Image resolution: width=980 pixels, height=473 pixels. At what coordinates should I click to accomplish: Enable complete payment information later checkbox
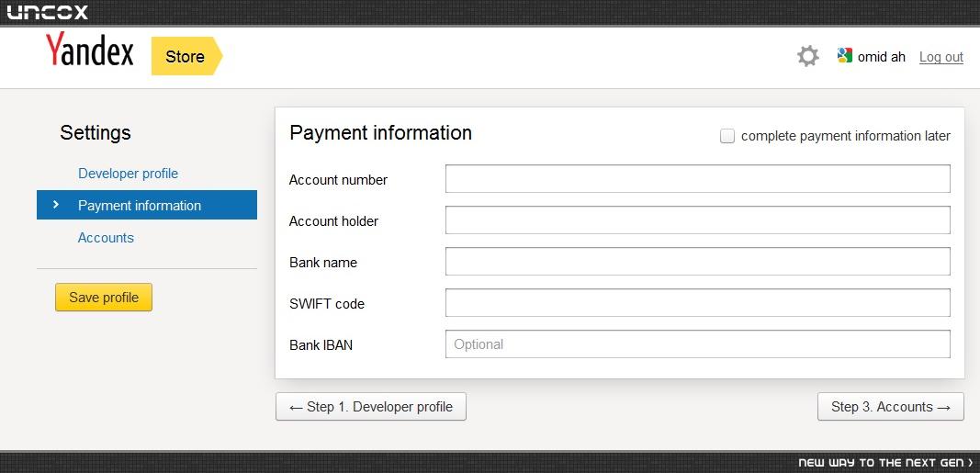pos(727,136)
